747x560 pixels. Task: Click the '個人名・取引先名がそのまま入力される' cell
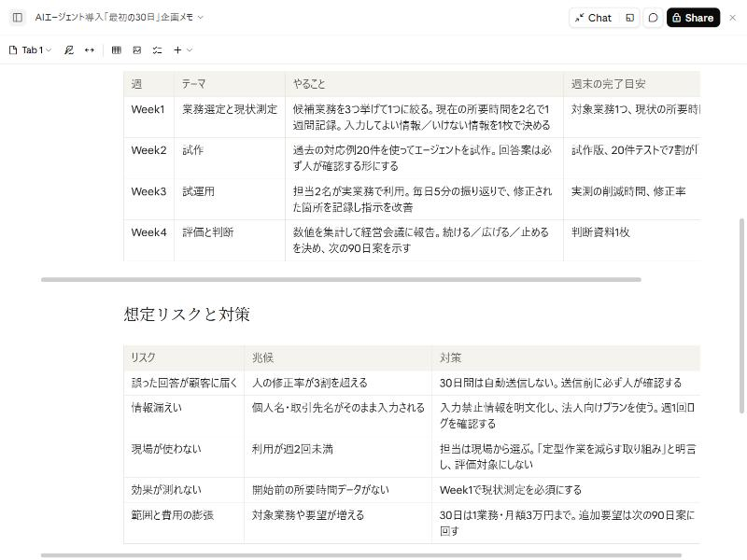click(x=338, y=415)
